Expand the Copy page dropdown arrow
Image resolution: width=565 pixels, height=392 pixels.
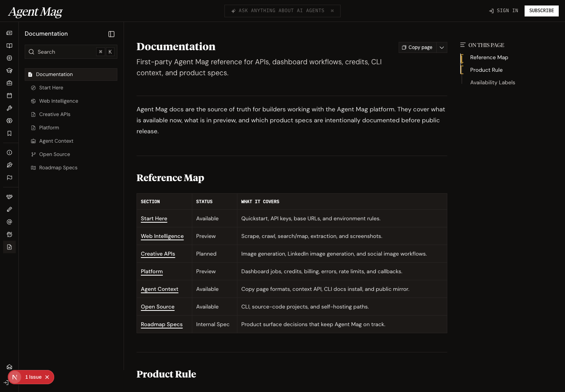pos(442,47)
